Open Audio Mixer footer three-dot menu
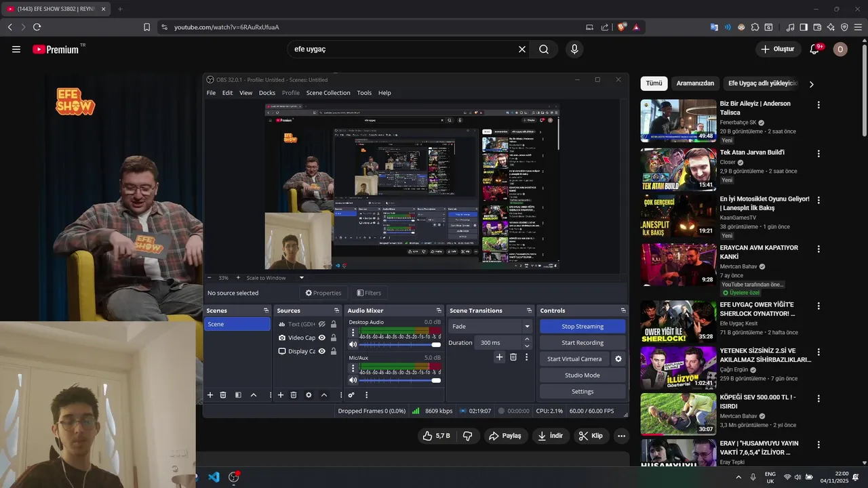Viewport: 868px width, 488px height. click(366, 395)
